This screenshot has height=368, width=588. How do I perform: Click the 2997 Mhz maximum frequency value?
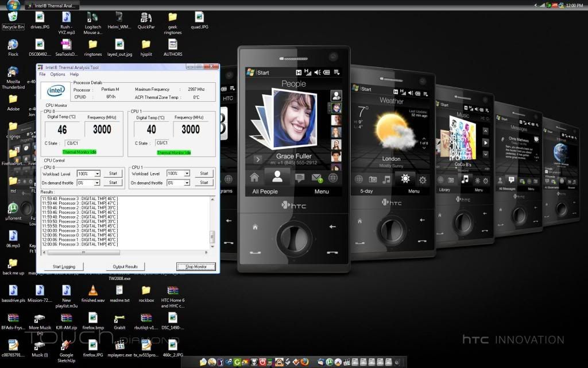[196, 89]
